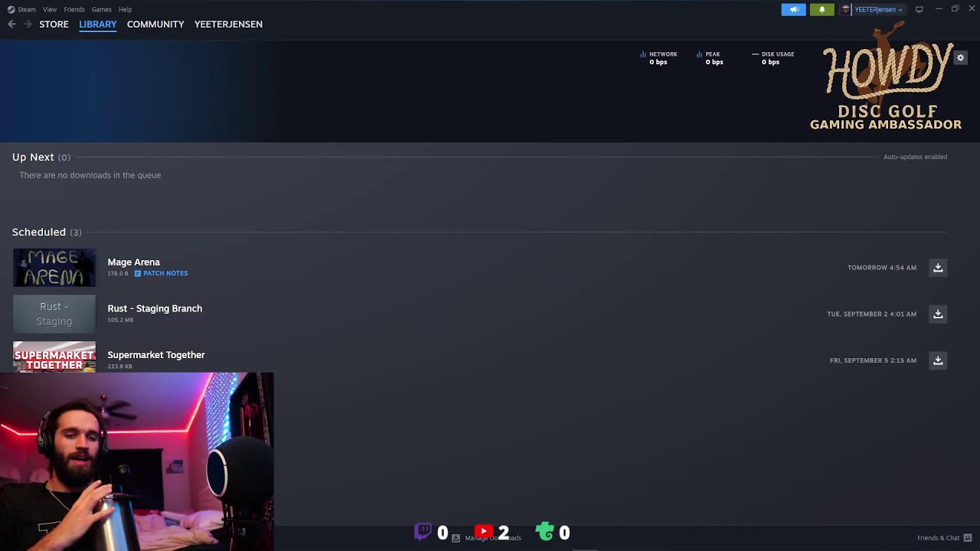Screen dimensions: 980x551
Task: Click the 'Auto-updates enabled' text
Action: click(915, 157)
